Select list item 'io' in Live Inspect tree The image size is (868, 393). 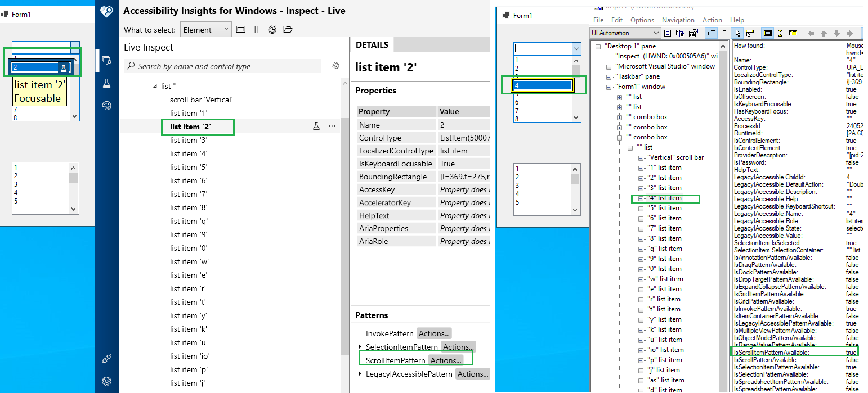[190, 356]
